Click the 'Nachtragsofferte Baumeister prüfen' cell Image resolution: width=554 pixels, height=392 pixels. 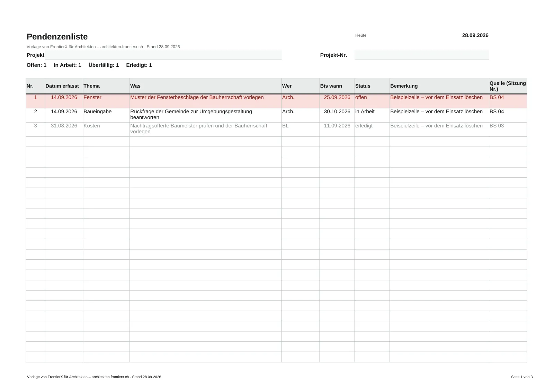(206, 130)
